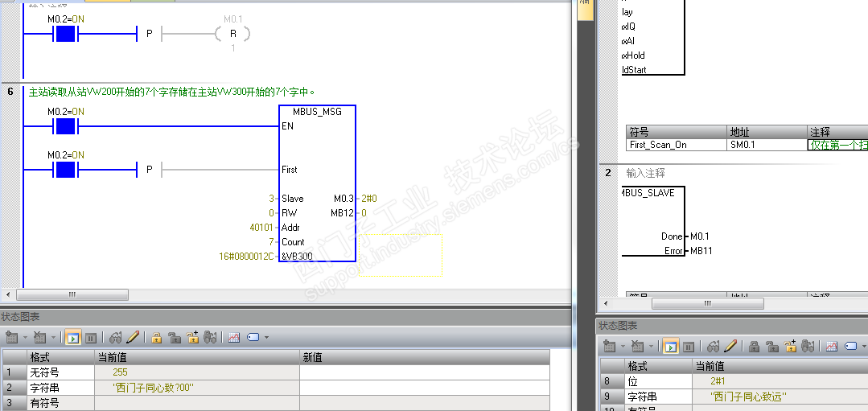Open delete-row dropdown arrow in master chart toolbar
Viewport: 868px width, 411px height.
(x=53, y=337)
